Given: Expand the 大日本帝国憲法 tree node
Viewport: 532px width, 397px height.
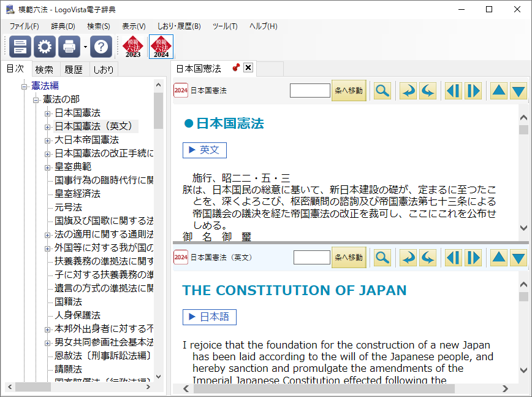Looking at the screenshot, I should point(48,141).
